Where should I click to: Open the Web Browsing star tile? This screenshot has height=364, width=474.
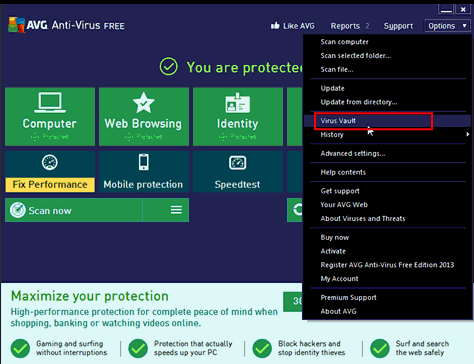(x=144, y=117)
